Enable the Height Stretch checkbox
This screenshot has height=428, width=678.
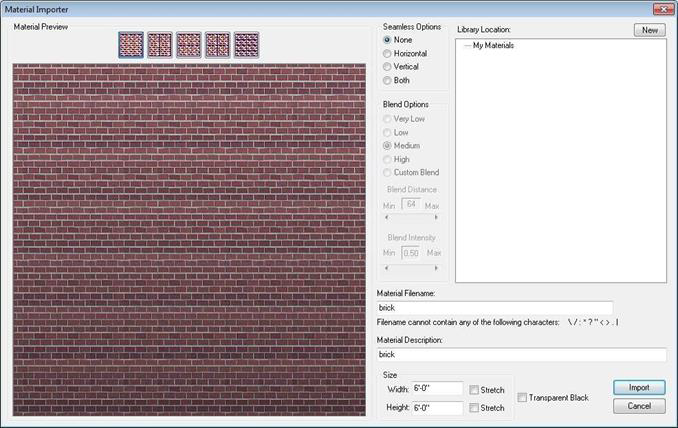474,408
